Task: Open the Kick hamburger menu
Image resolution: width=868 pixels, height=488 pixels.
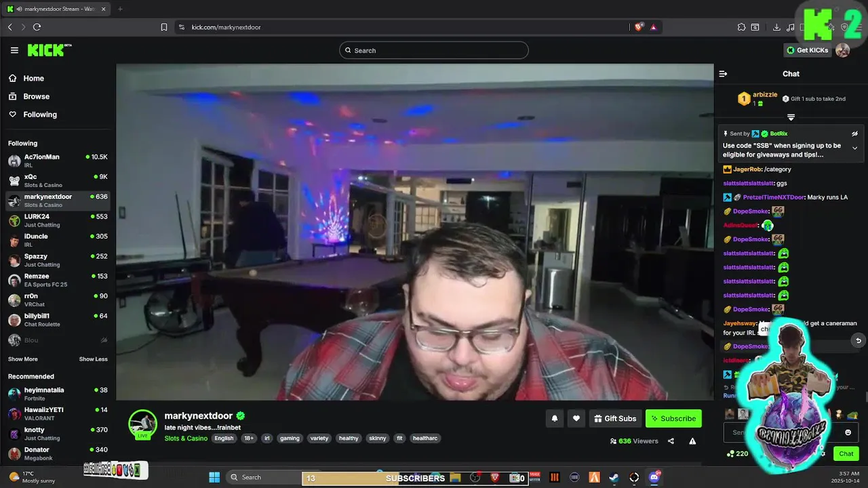Action: pyautogui.click(x=14, y=50)
